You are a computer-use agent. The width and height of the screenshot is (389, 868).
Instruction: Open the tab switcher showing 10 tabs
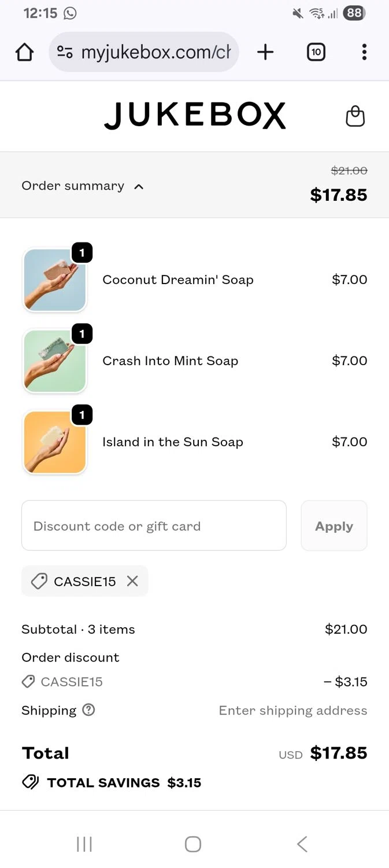[x=316, y=53]
